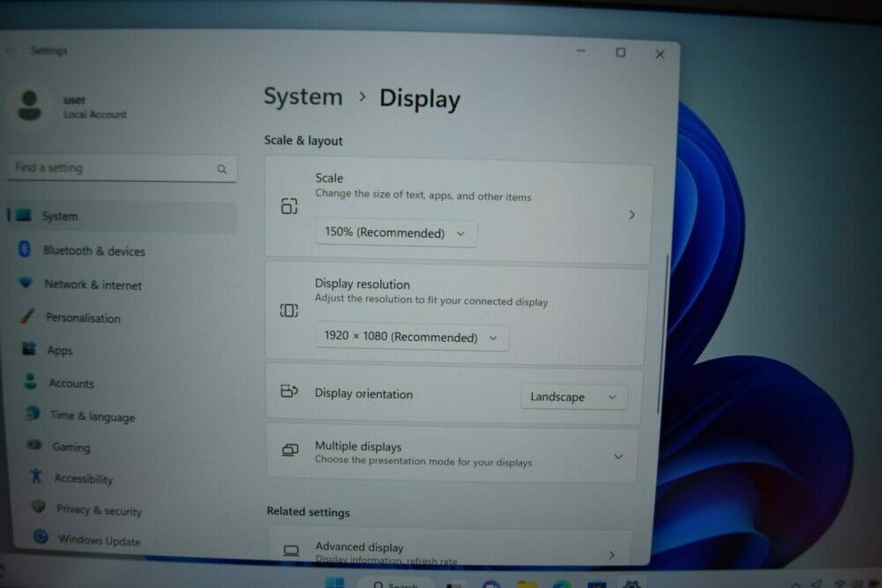Open Personalisation settings

[x=83, y=317]
